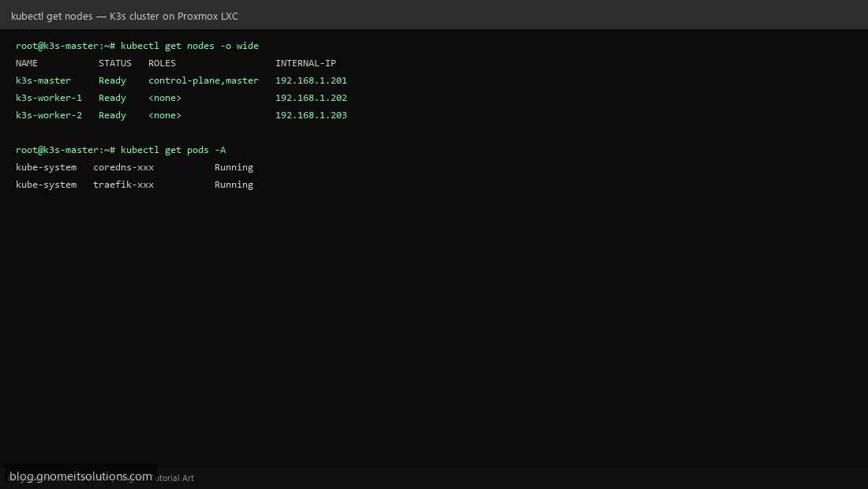Click the kube-system namespace of the traefik row
Viewport: 868px width, 489px height.
point(46,185)
